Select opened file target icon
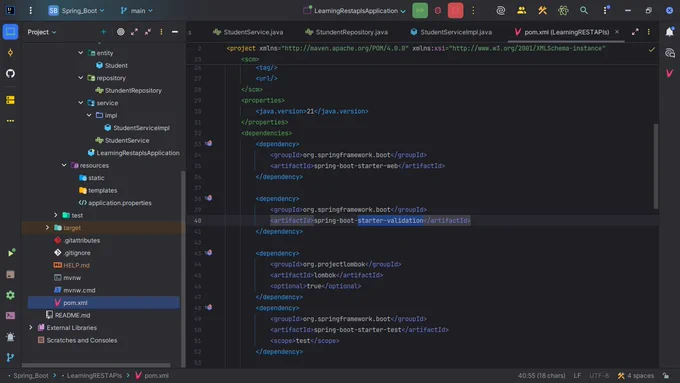This screenshot has width=680, height=383. (x=121, y=32)
